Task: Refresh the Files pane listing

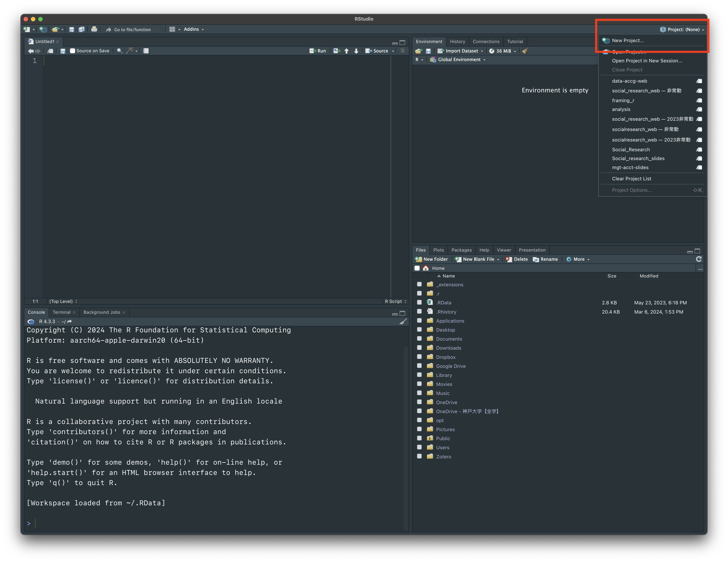Action: [699, 259]
